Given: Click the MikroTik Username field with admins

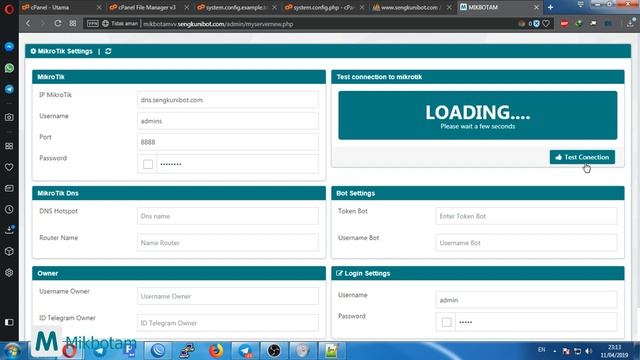Looking at the screenshot, I should (x=228, y=121).
